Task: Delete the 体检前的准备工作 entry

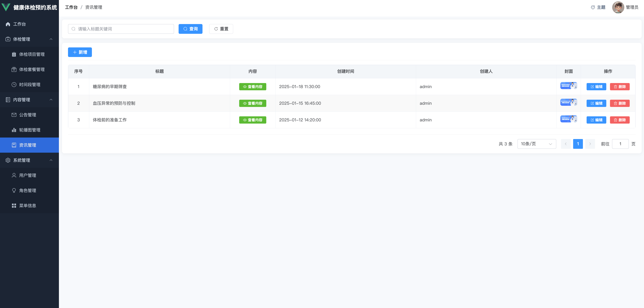Action: [619, 120]
